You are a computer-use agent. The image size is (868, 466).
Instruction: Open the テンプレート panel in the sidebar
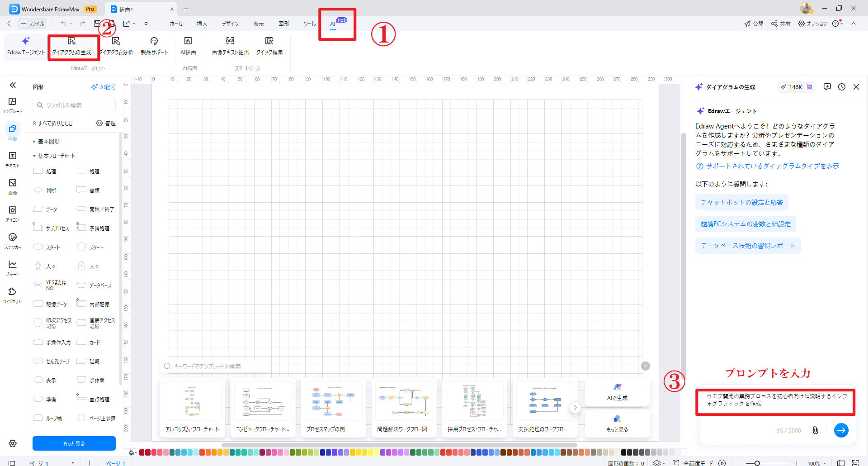tap(12, 105)
